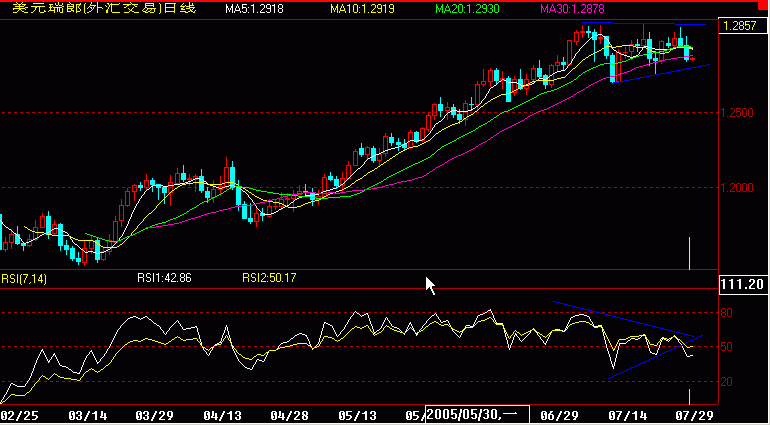This screenshot has width=770, height=425.
Task: Click the RSI2:50.17 value label
Action: [x=269, y=278]
